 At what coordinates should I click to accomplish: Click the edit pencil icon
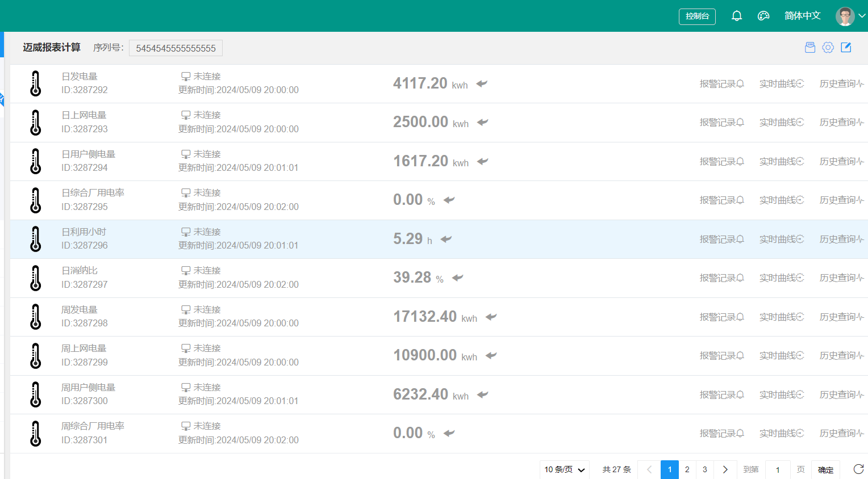point(846,48)
